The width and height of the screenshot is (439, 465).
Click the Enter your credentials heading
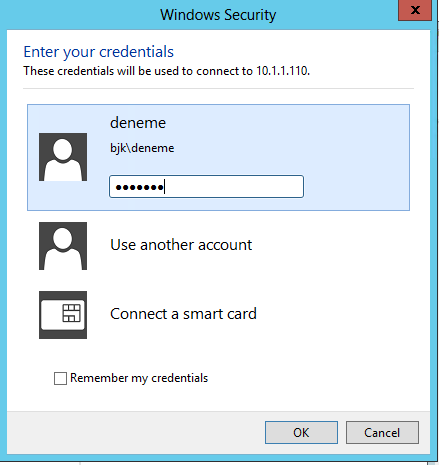99,52
